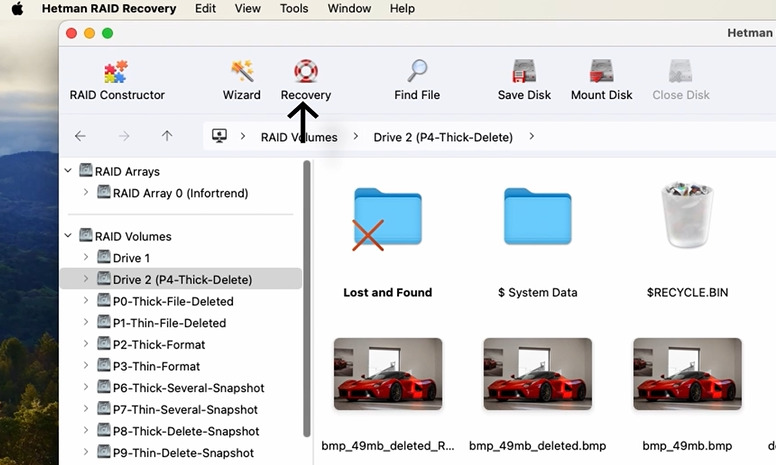Click the "$ System Data" name label
Screen dimensions: 776x465
[537, 292]
